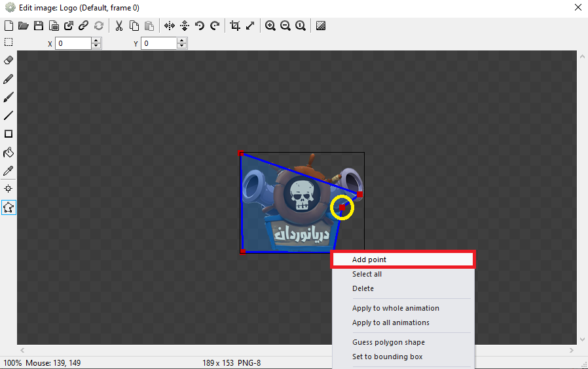The image size is (588, 369).
Task: Save image with the floppy disk icon
Action: click(x=38, y=26)
